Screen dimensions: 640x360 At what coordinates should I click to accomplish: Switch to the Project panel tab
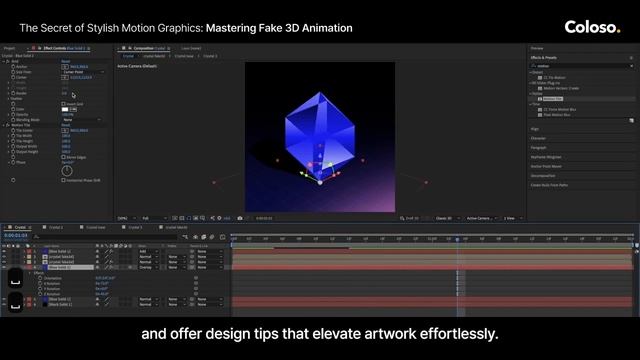[9, 48]
